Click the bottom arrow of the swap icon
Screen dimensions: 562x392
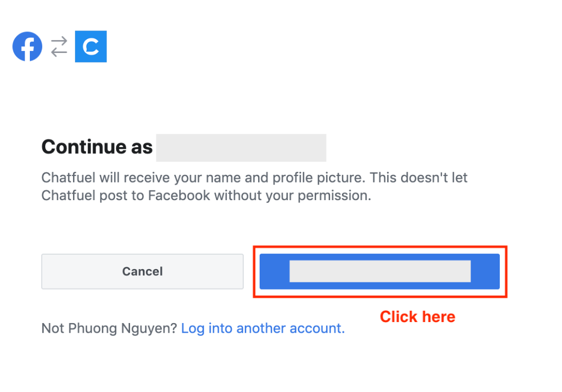(59, 52)
